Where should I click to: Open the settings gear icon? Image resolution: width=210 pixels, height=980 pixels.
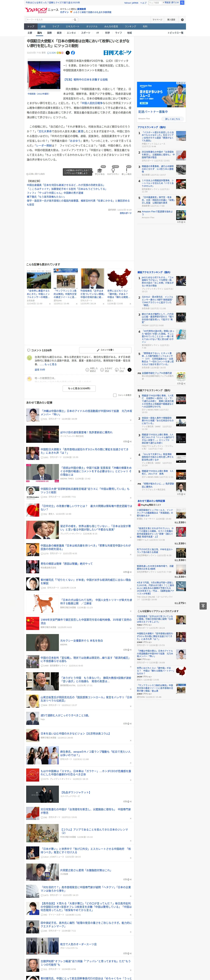pos(182,20)
